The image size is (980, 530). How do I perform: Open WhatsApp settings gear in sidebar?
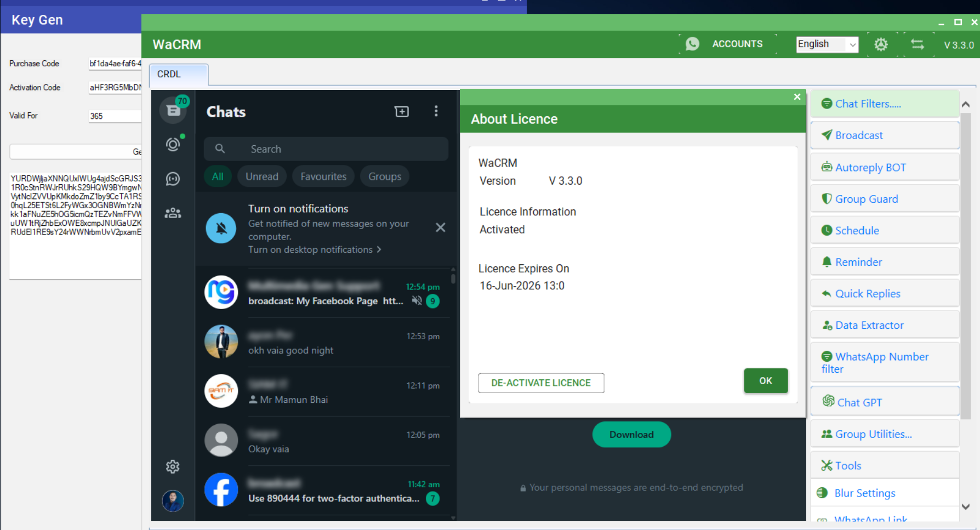tap(173, 466)
